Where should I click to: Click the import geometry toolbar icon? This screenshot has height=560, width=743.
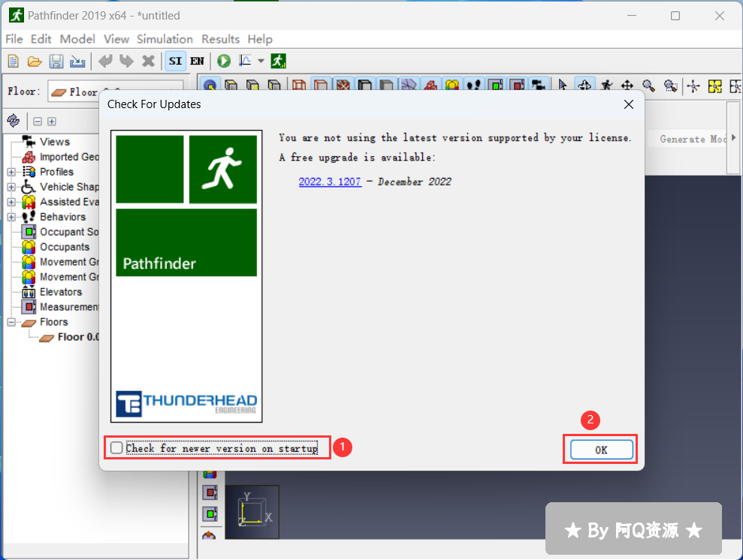pyautogui.click(x=77, y=61)
